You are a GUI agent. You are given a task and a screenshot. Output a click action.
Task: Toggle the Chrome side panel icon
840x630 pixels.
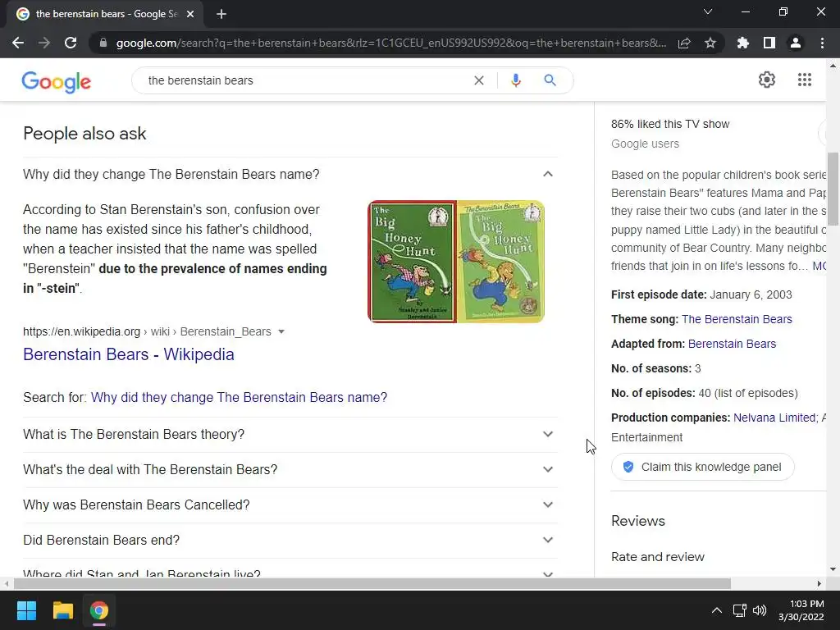tap(769, 43)
